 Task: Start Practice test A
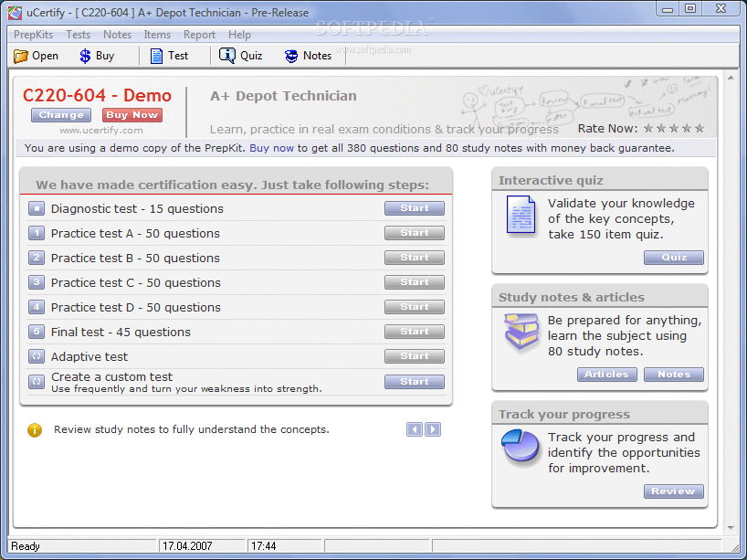(x=415, y=233)
